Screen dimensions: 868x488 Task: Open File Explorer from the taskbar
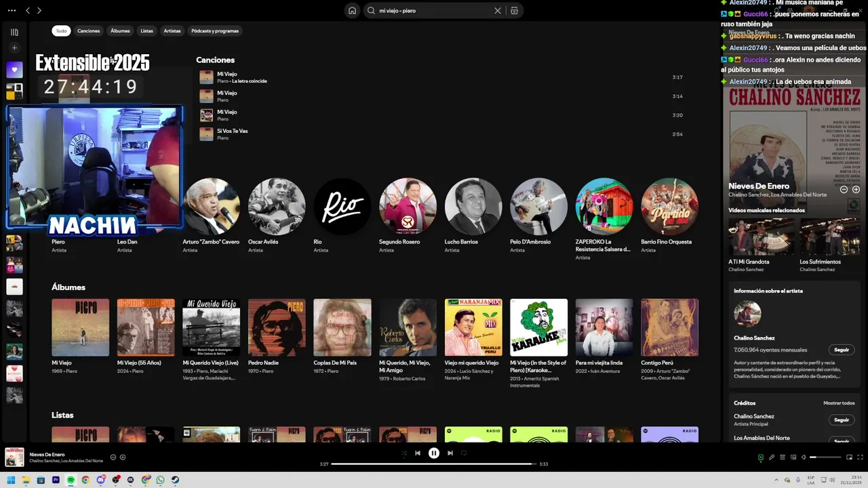[26, 480]
